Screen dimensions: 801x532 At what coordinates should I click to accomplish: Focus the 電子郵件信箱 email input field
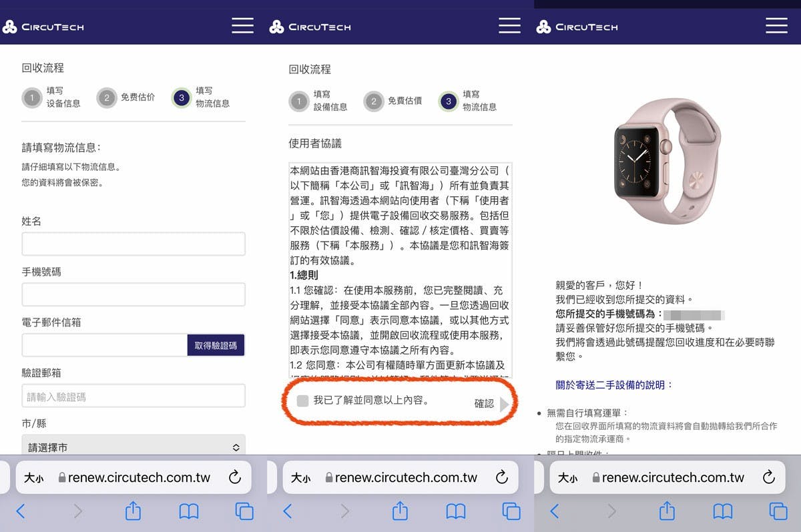[104, 346]
